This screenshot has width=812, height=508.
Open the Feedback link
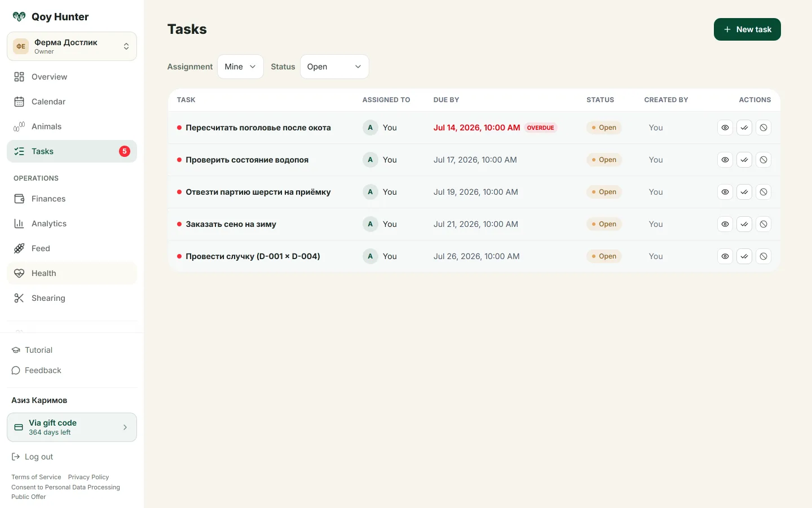click(x=37, y=370)
